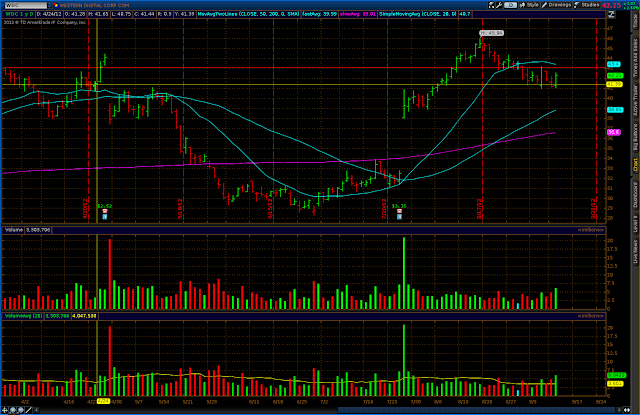Click the fastAvg 39.99 value in header

[x=320, y=14]
